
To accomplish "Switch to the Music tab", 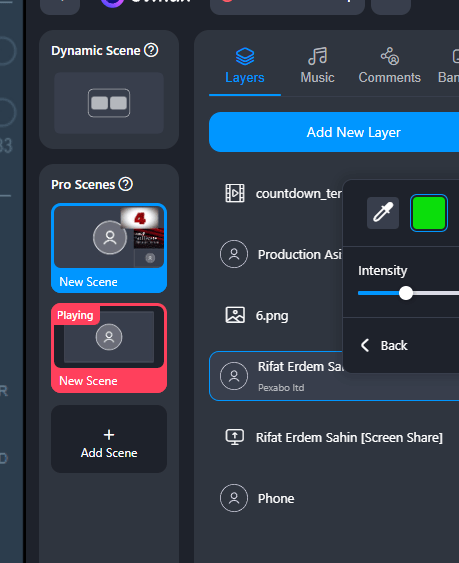I will (x=317, y=66).
